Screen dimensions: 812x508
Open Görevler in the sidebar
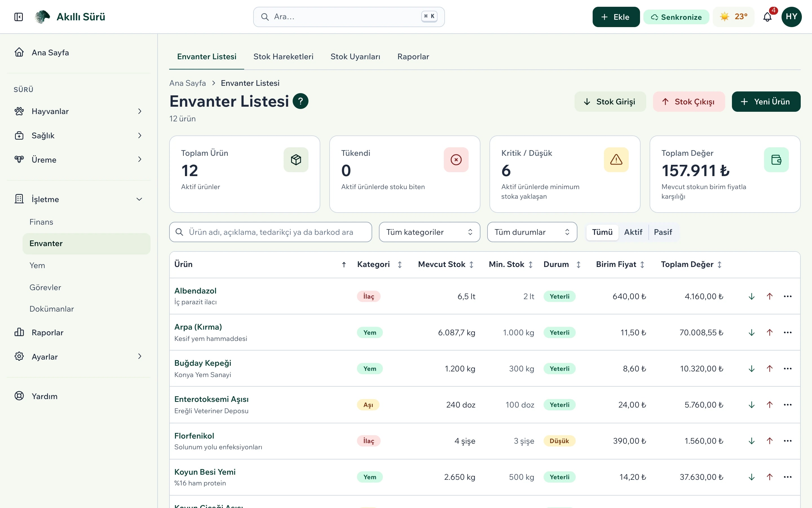[x=86, y=287]
